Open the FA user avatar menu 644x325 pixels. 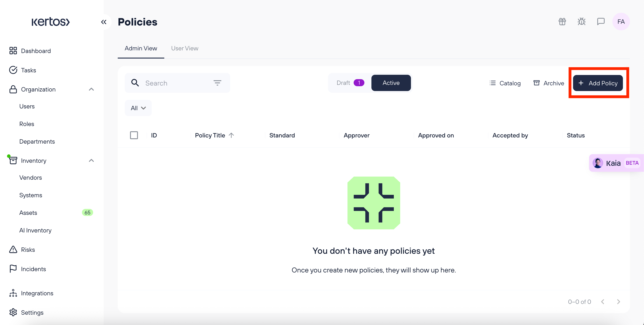tap(621, 22)
